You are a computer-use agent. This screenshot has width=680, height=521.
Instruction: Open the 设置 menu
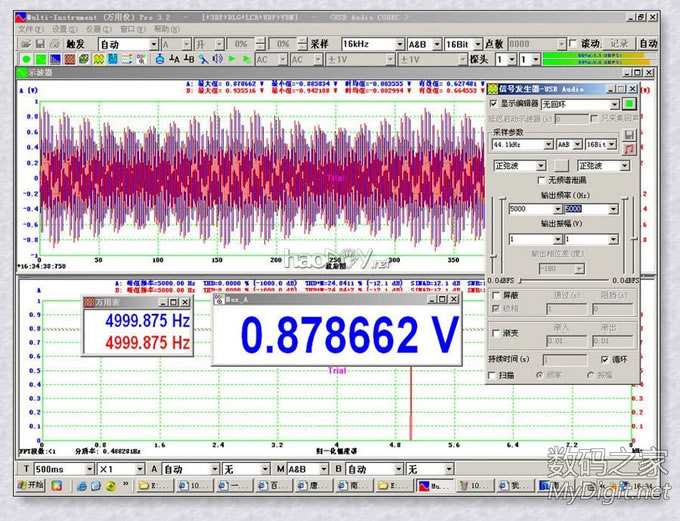(63, 30)
